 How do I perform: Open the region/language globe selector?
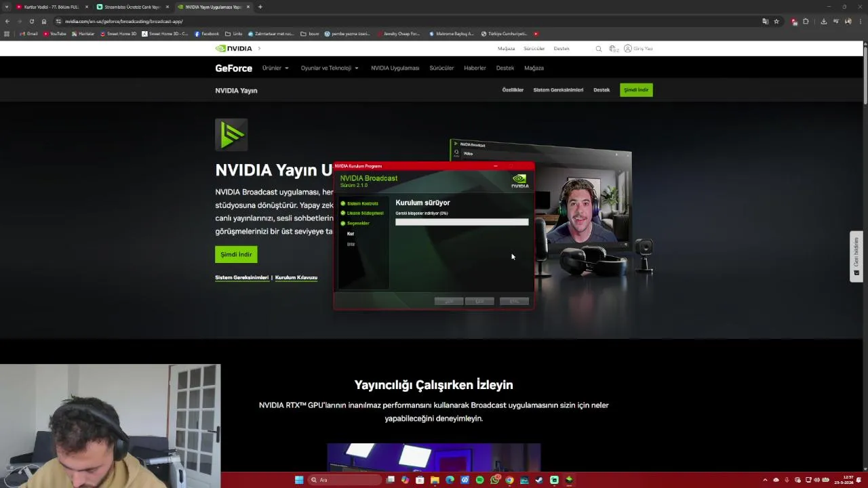613,49
